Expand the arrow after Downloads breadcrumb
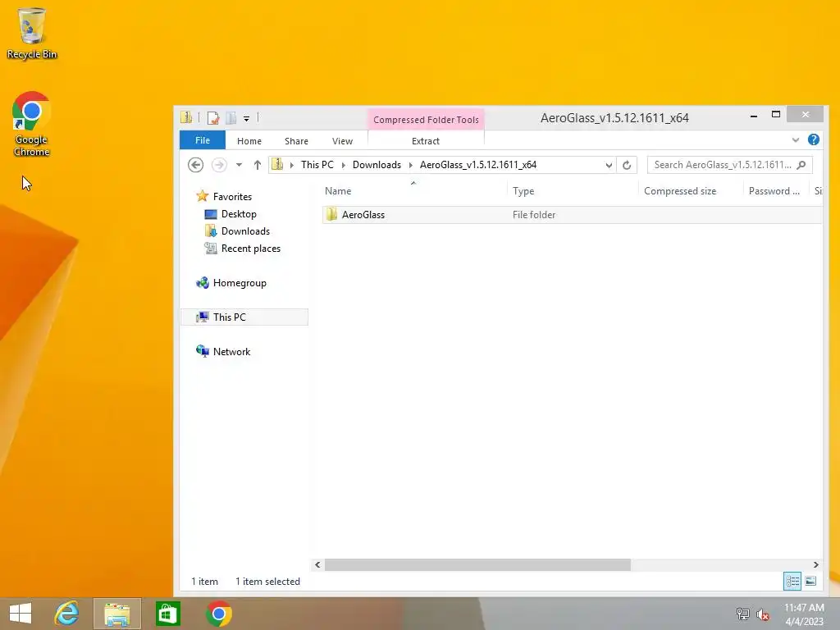840x630 pixels. pos(411,165)
